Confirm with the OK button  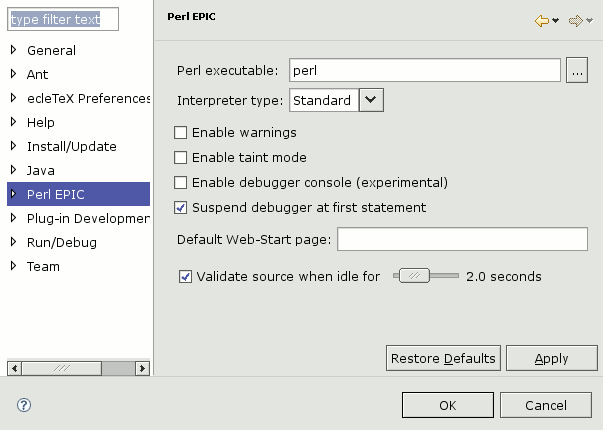[x=448, y=405]
